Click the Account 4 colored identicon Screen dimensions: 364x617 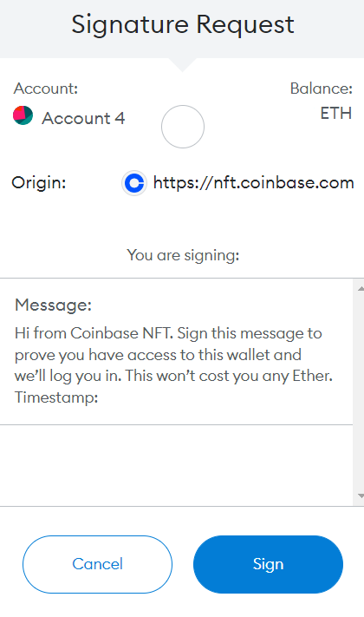tap(23, 115)
